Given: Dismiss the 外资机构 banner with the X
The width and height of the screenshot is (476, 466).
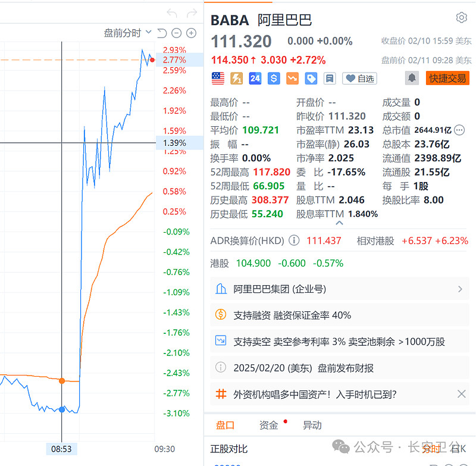Looking at the screenshot, I should click(462, 394).
